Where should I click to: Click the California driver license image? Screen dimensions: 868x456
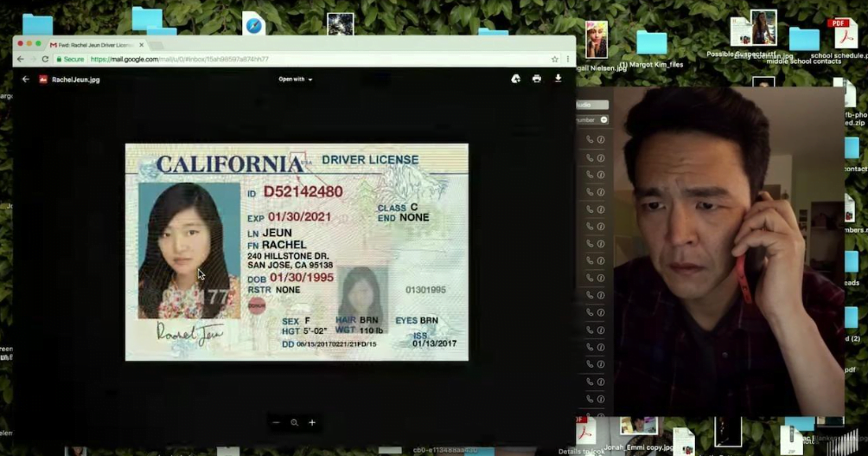point(297,252)
